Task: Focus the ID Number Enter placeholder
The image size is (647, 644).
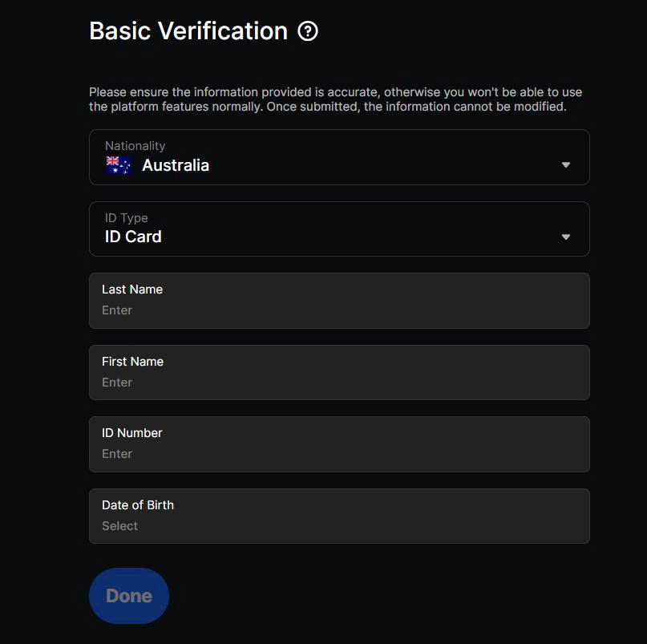Action: point(117,454)
